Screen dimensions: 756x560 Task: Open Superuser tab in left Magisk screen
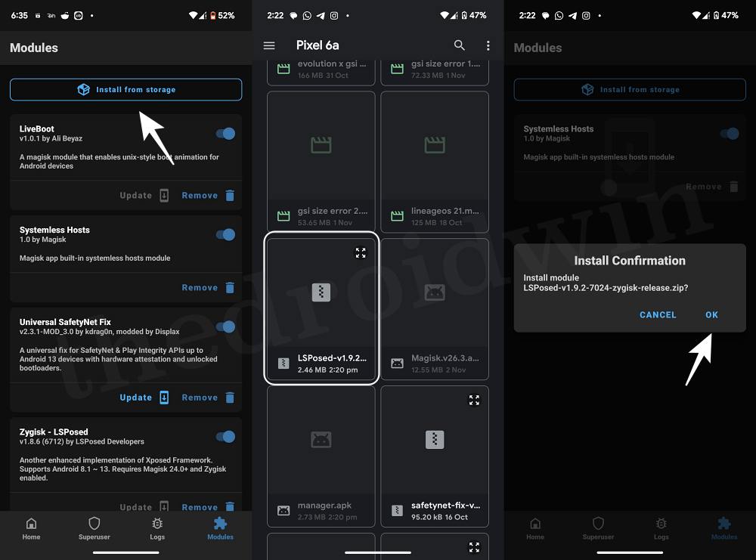[x=94, y=529]
